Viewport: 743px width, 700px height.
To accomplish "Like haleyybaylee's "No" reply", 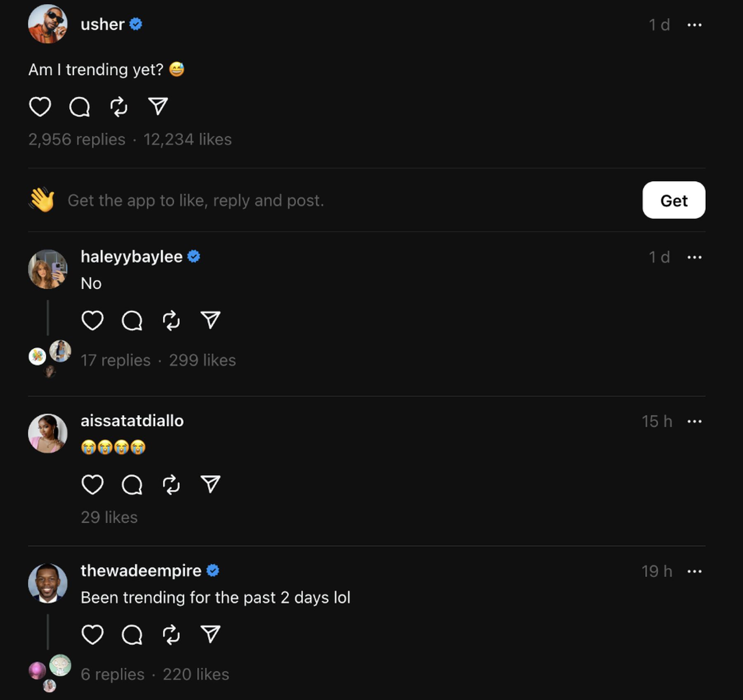I will (x=92, y=321).
